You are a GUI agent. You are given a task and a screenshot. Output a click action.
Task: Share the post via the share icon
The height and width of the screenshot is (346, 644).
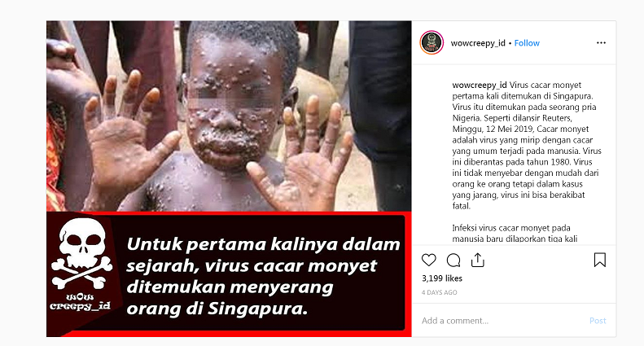tap(478, 261)
